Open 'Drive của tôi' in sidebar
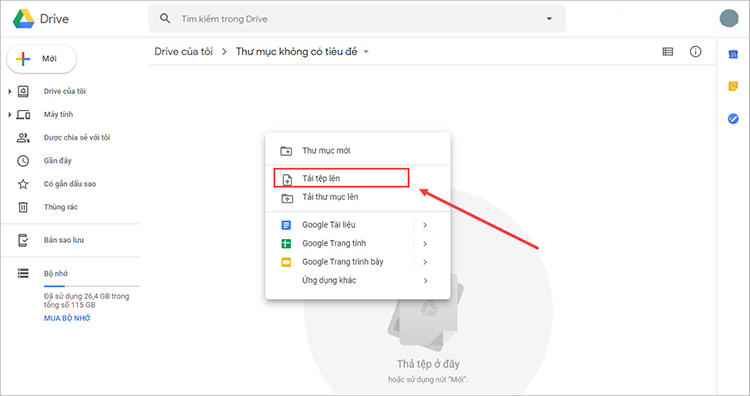The width and height of the screenshot is (750, 396). [x=65, y=91]
